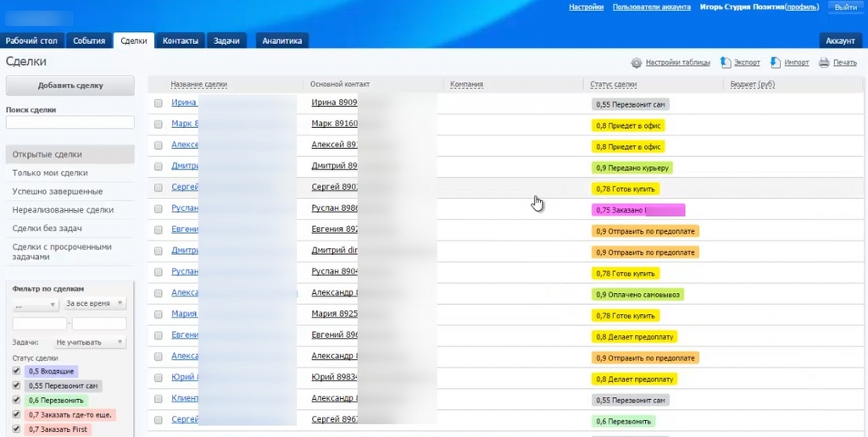This screenshot has height=437, width=868.
Task: Toggle the 0,5 Входящие status checkbox
Action: 16,371
